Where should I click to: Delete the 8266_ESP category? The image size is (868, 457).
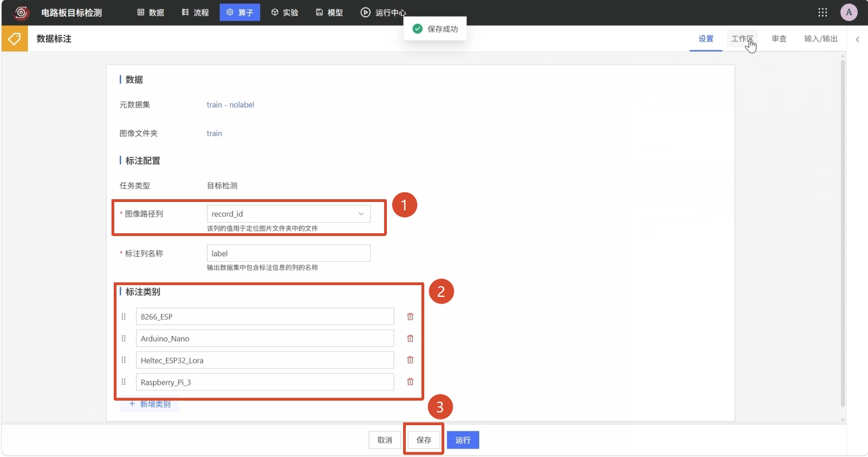(410, 316)
